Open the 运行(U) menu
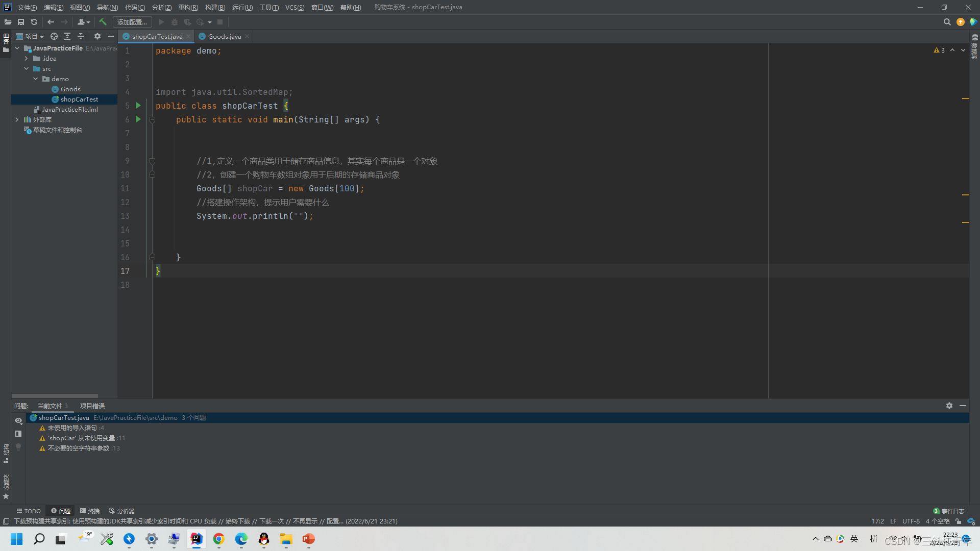 coord(242,7)
